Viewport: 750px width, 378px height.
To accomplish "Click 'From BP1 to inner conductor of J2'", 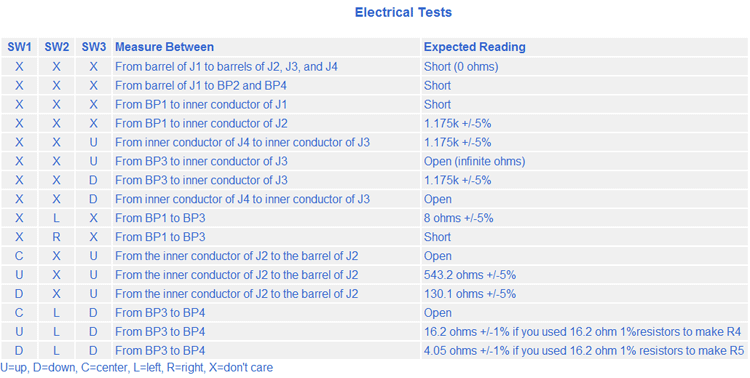I will [201, 123].
